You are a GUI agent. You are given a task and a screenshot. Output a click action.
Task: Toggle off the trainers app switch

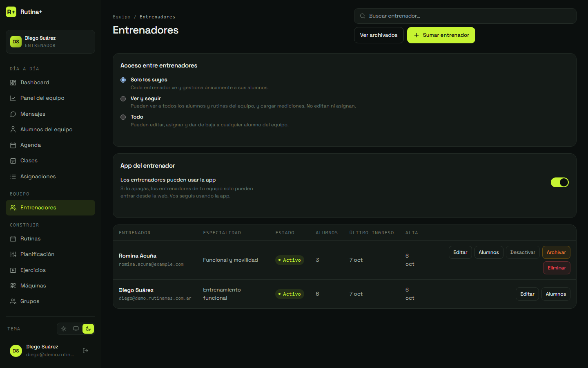[559, 182]
